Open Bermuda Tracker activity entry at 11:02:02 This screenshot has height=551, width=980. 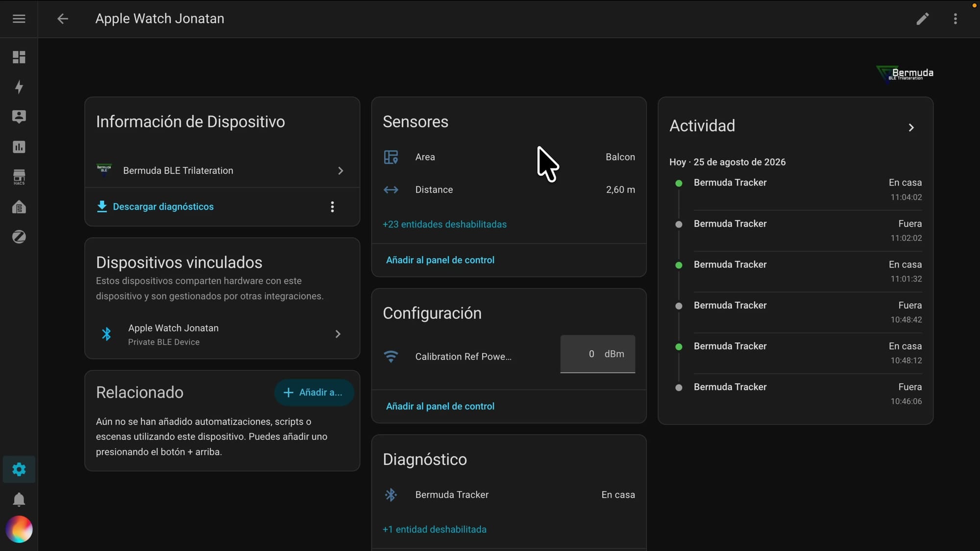[x=796, y=231]
